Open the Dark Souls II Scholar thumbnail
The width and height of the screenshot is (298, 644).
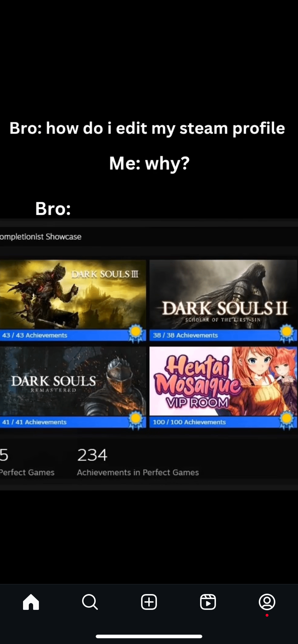pyautogui.click(x=223, y=294)
